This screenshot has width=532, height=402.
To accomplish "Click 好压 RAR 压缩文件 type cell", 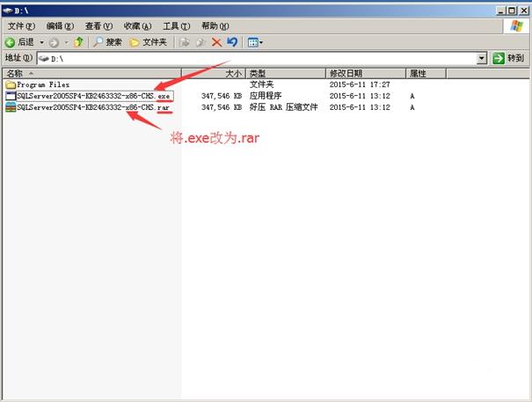I will (x=284, y=107).
